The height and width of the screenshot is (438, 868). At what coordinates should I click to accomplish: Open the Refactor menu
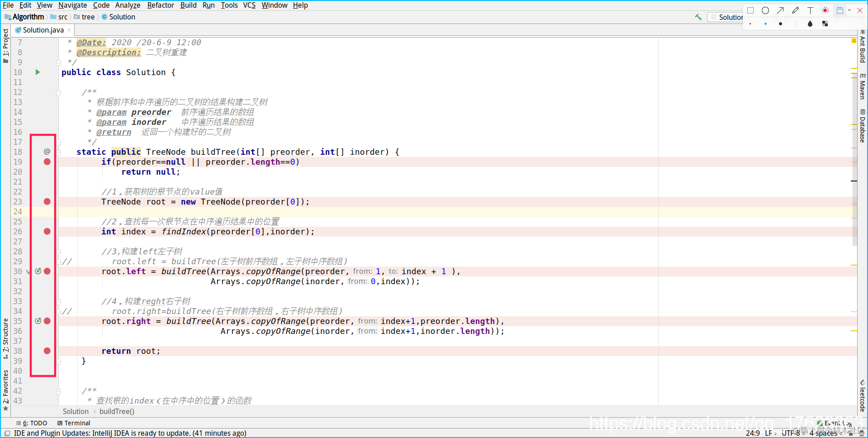[160, 5]
